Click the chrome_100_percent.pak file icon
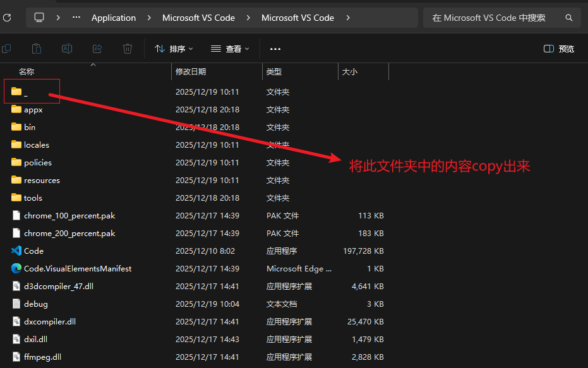The width and height of the screenshot is (588, 368). (16, 215)
